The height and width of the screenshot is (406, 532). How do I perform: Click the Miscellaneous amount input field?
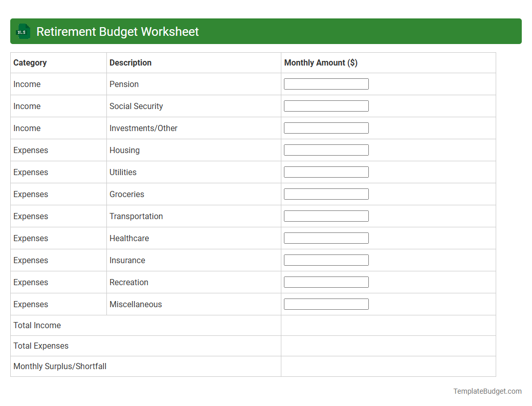(326, 304)
